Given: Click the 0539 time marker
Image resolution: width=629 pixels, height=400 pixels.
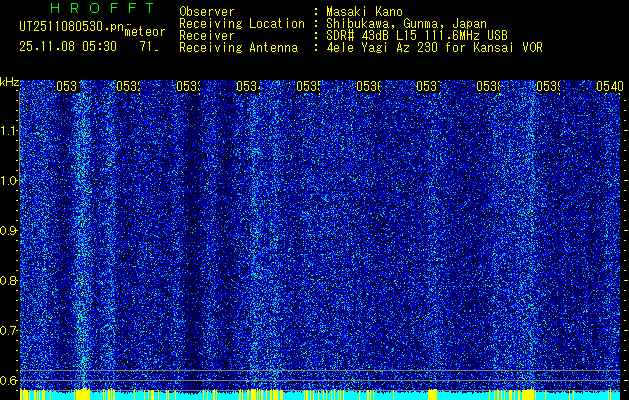Looking at the screenshot, I should pyautogui.click(x=548, y=86).
